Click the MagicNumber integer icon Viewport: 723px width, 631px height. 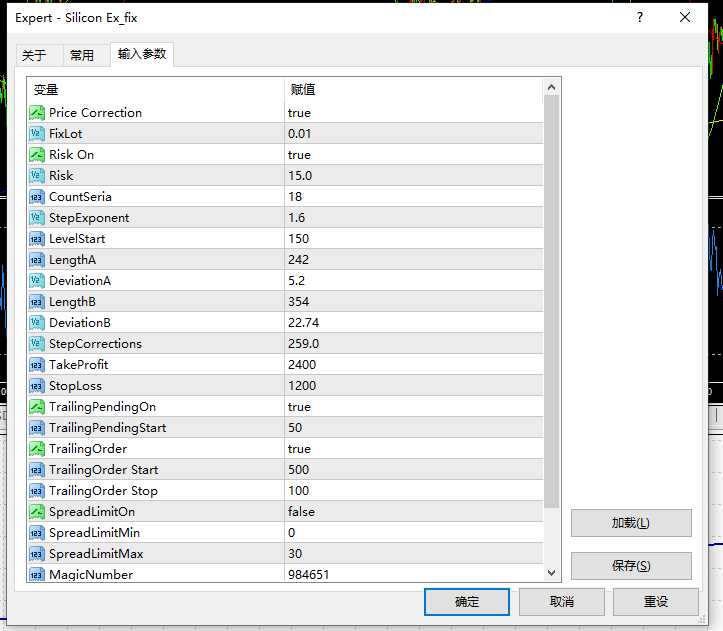(37, 575)
